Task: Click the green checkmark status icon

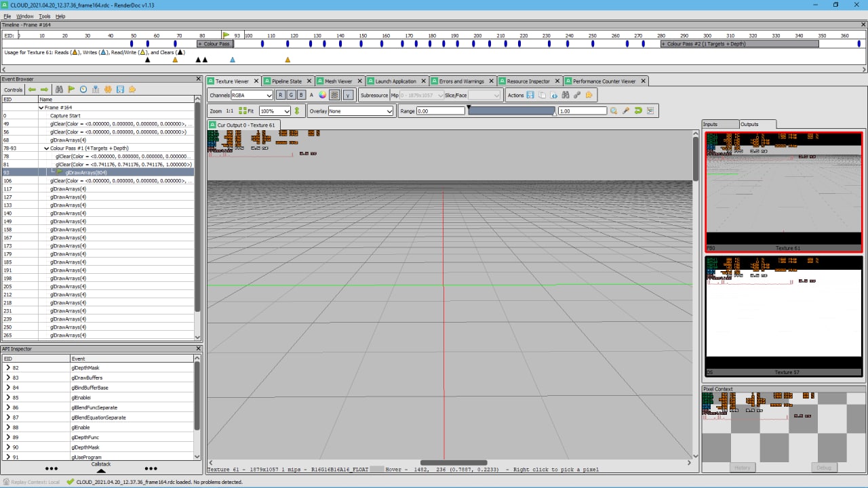Action: click(71, 482)
